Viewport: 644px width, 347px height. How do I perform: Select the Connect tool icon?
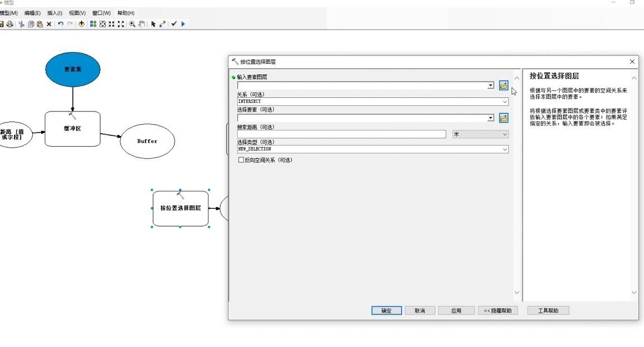coord(163,24)
